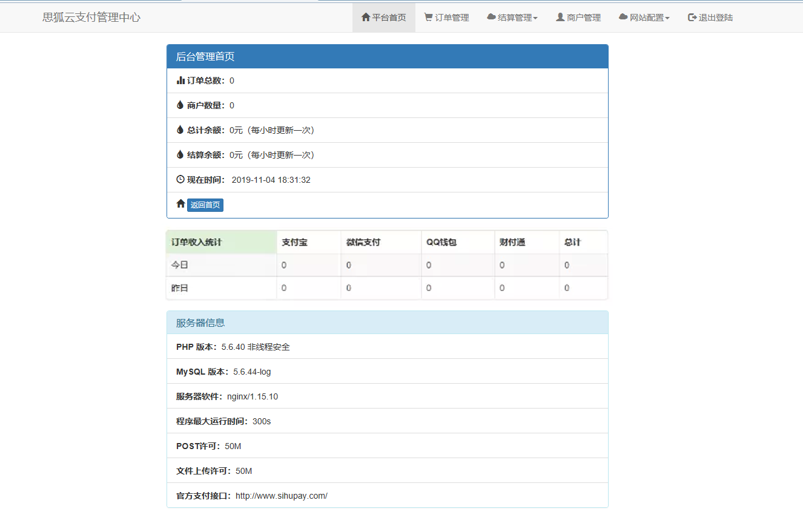Click the home icon beside 返回首页 button
The image size is (803, 532).
click(180, 204)
